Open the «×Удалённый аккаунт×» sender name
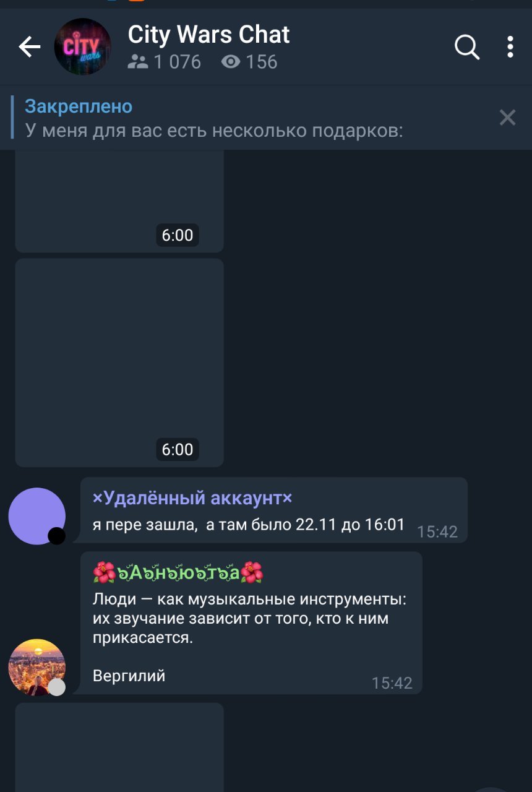Viewport: 532px width, 792px height. pyautogui.click(x=192, y=498)
